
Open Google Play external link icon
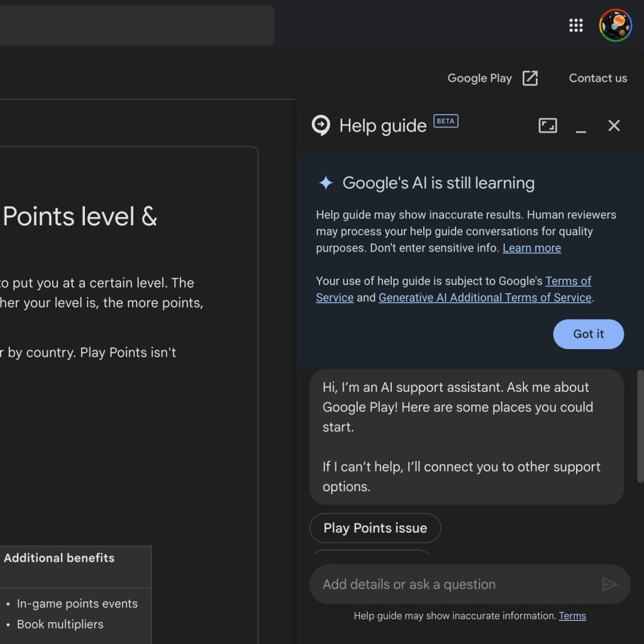point(530,78)
